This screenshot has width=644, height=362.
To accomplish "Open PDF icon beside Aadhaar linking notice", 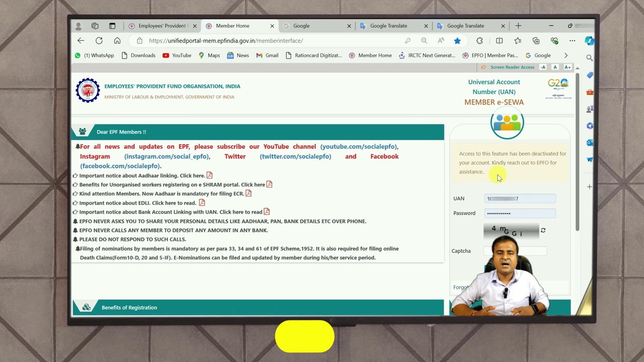I will click(209, 175).
